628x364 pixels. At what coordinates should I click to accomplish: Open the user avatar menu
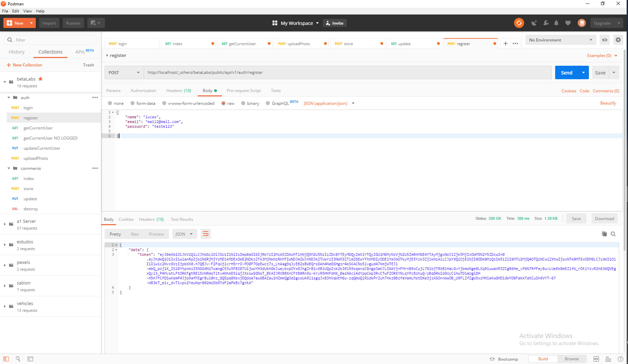[581, 23]
